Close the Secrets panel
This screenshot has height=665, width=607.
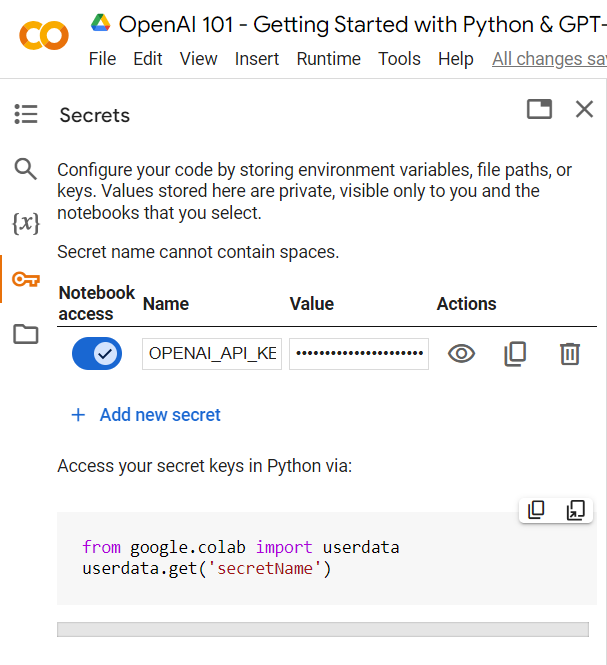(x=584, y=109)
